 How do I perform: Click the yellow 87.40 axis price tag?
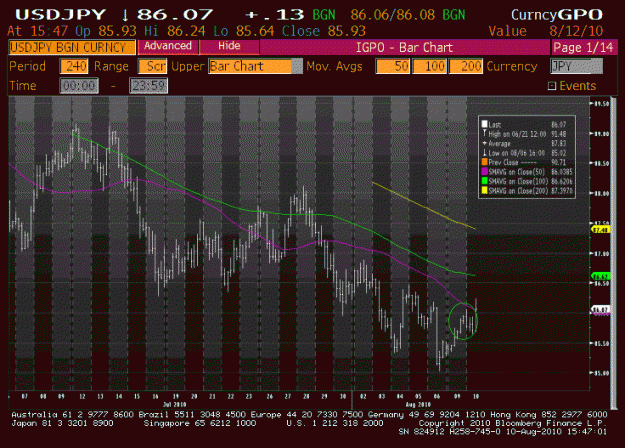tap(601, 230)
